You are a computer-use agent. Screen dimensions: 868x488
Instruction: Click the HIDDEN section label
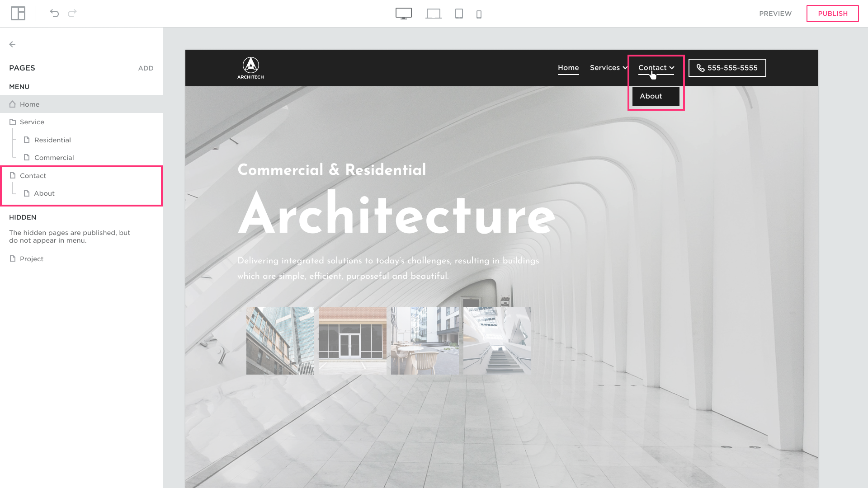click(x=23, y=217)
